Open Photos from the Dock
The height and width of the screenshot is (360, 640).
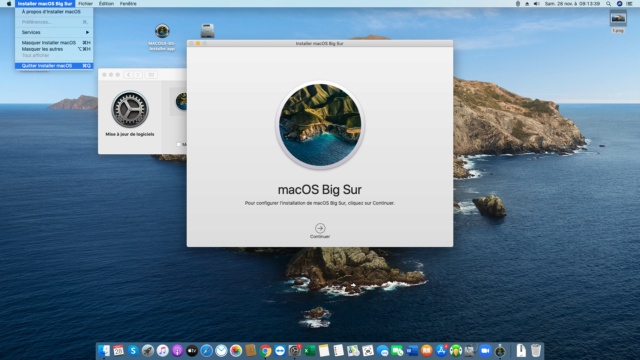[x=236, y=351]
